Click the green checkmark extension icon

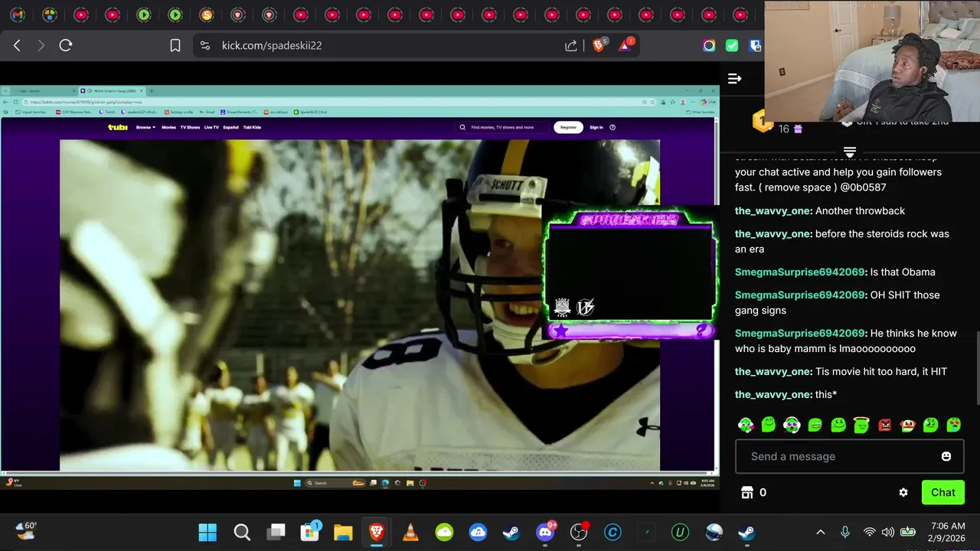click(x=732, y=45)
